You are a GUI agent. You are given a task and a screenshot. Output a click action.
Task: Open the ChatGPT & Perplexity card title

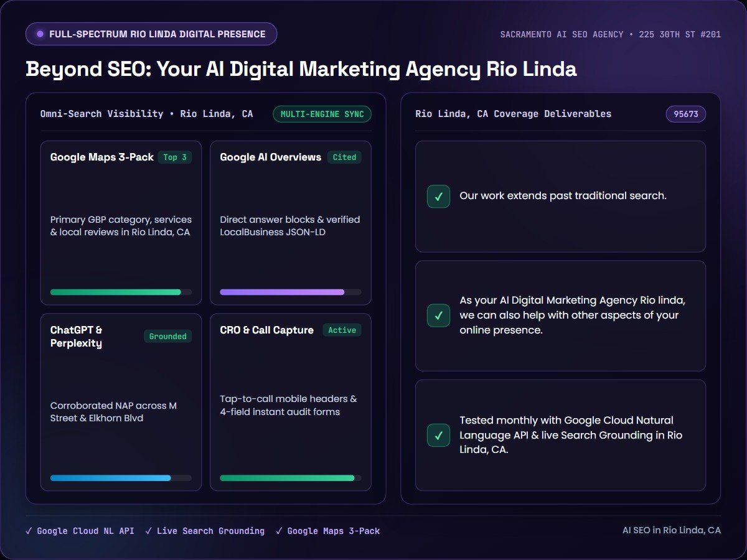coord(77,337)
